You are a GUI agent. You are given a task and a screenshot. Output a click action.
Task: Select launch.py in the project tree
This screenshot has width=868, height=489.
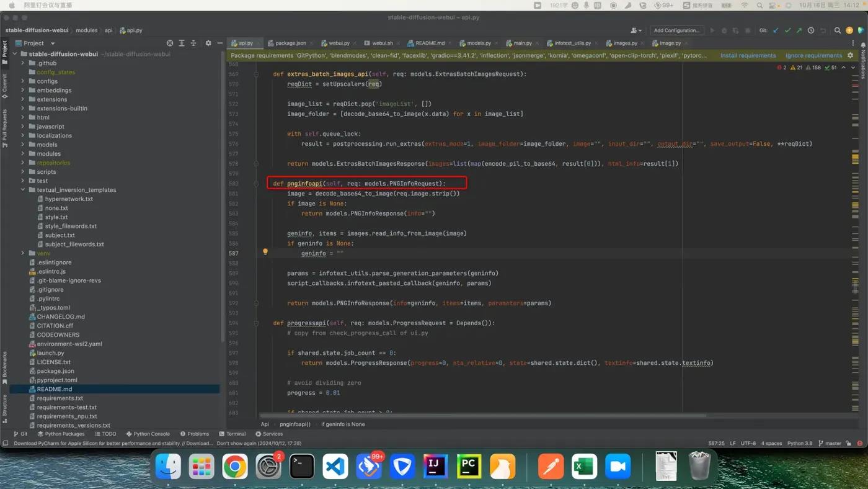click(50, 353)
